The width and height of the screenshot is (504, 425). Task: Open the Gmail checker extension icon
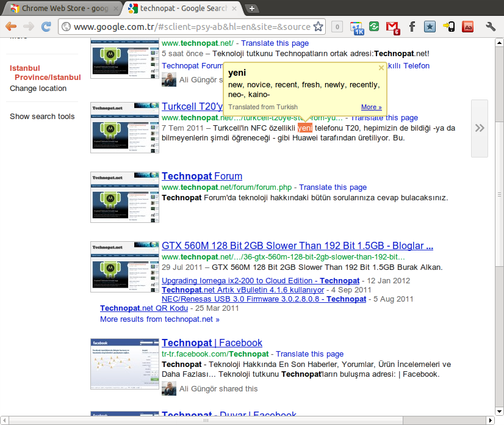pyautogui.click(x=393, y=27)
